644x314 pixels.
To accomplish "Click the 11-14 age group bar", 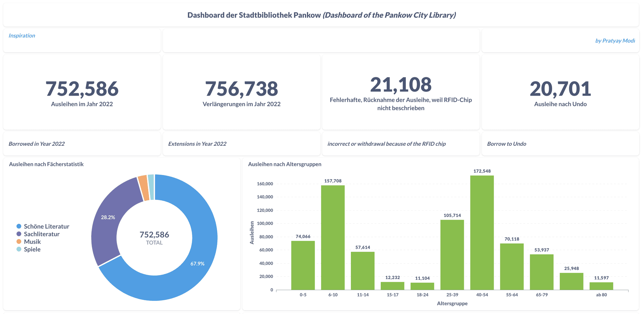I will coord(363,271).
